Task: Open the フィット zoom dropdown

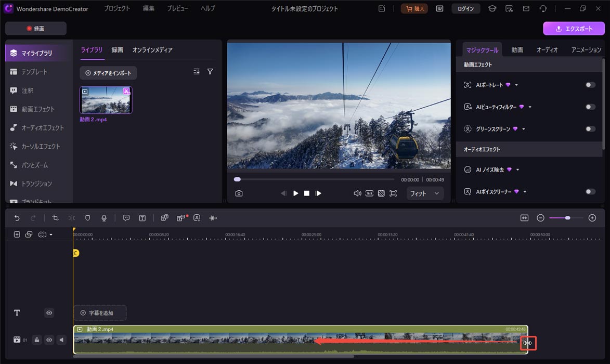Action: (424, 193)
